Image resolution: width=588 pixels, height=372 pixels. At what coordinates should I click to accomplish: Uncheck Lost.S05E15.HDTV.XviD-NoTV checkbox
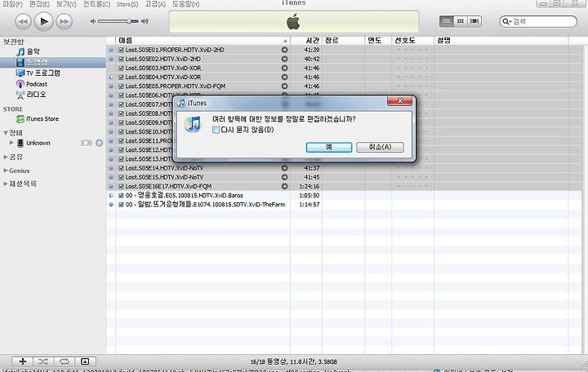121,177
